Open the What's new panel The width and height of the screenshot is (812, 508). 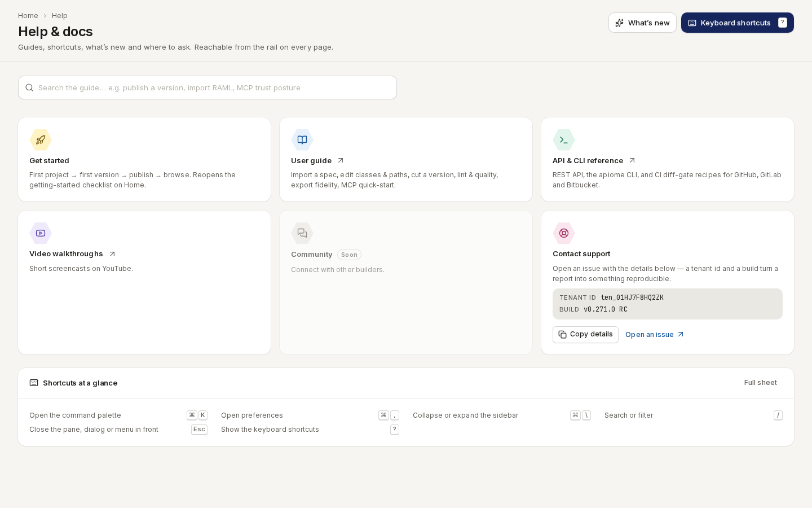click(x=642, y=23)
